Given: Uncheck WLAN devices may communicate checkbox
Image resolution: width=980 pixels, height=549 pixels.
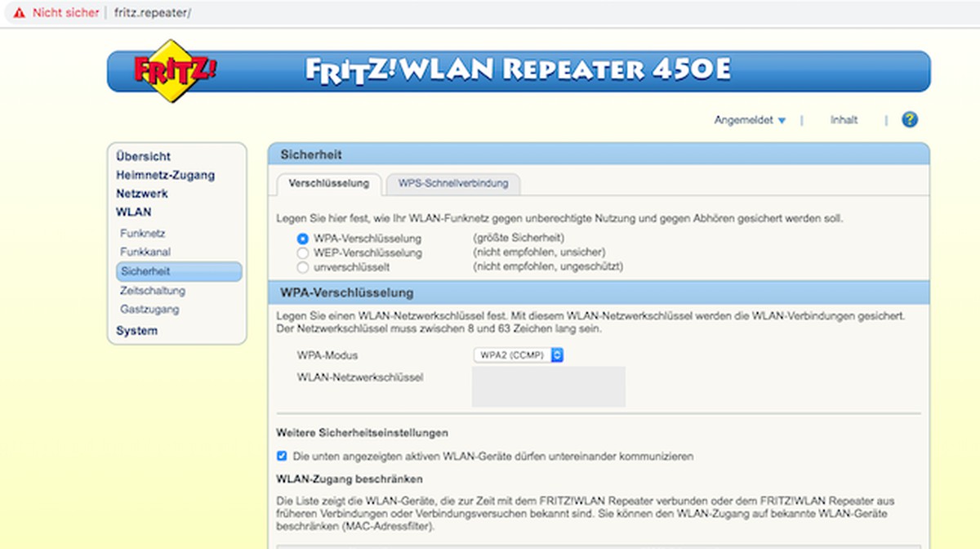Looking at the screenshot, I should (x=282, y=456).
